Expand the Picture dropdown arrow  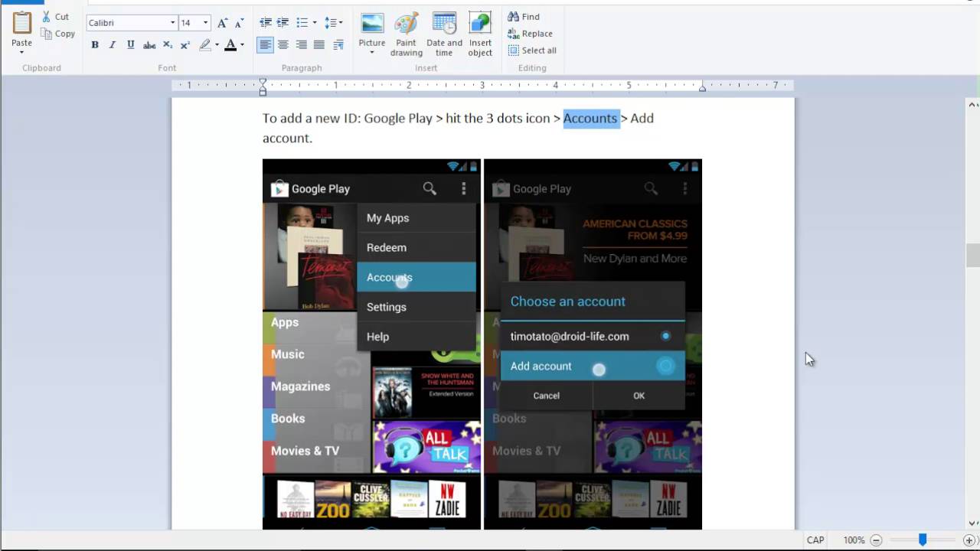click(x=372, y=53)
